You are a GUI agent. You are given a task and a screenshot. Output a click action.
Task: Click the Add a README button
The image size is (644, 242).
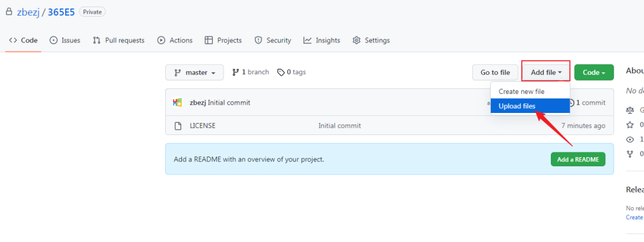click(578, 160)
